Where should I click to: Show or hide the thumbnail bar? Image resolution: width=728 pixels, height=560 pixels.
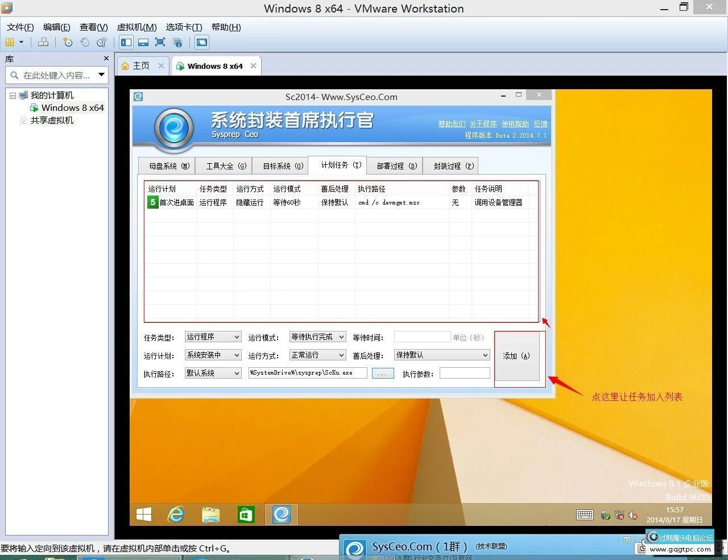pos(143,42)
